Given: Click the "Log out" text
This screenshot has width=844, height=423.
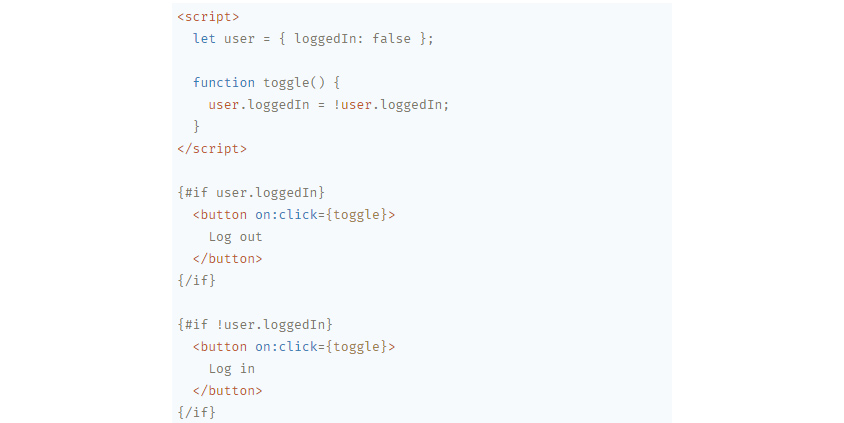Looking at the screenshot, I should coord(236,236).
